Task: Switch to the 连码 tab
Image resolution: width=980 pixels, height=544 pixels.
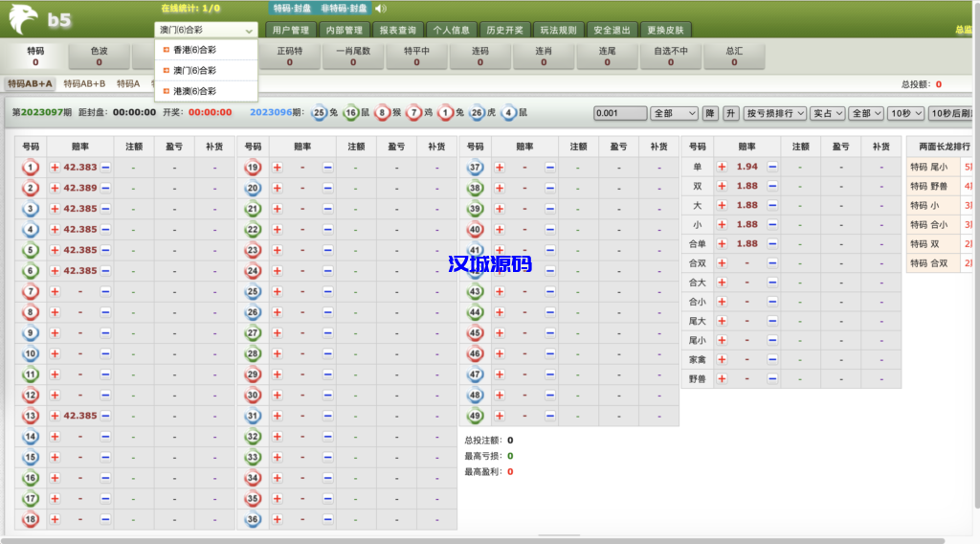Action: coord(480,57)
